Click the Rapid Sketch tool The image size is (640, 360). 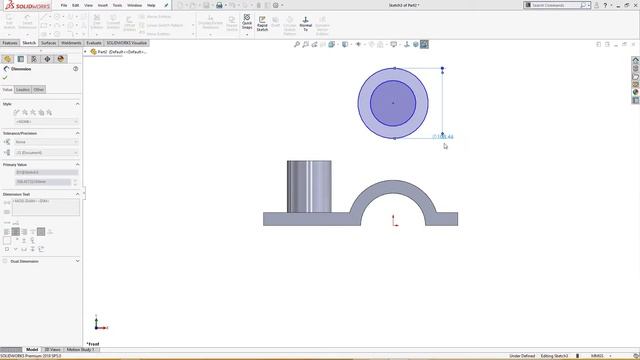(x=262, y=24)
